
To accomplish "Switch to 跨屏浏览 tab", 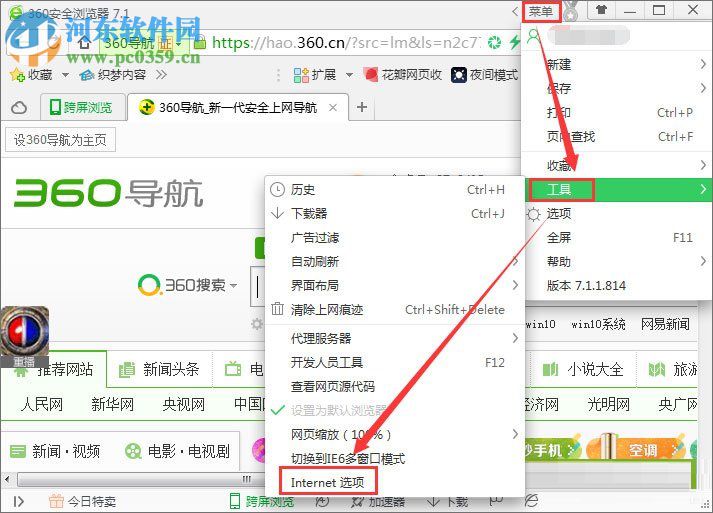I will tap(81, 108).
